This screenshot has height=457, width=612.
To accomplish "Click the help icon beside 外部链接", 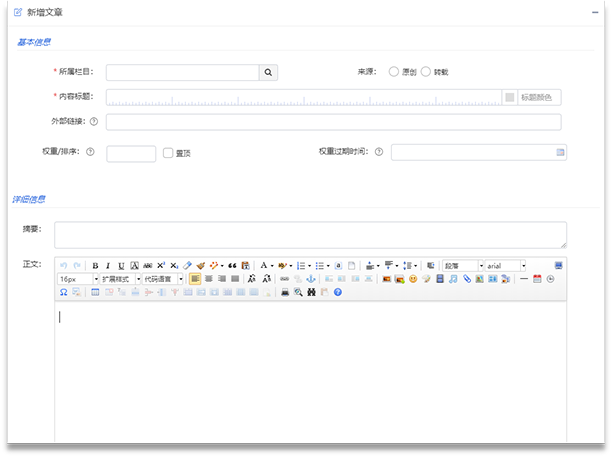I will [x=94, y=122].
